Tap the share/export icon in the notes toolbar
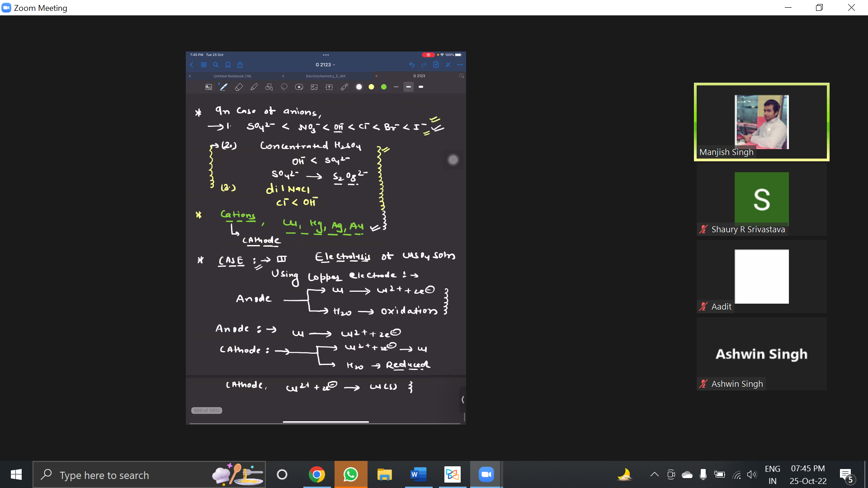This screenshot has width=868, height=488. point(240,65)
